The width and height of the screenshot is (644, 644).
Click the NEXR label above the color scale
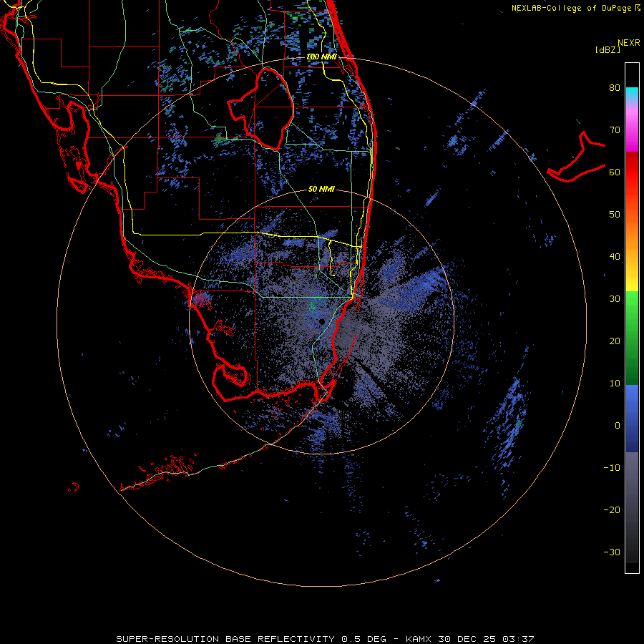tap(629, 43)
